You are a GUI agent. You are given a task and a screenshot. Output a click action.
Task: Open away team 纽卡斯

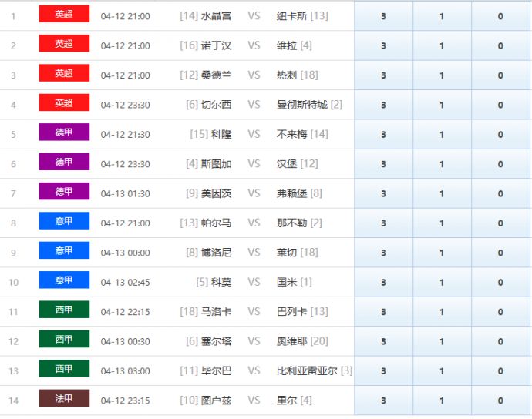(x=291, y=16)
